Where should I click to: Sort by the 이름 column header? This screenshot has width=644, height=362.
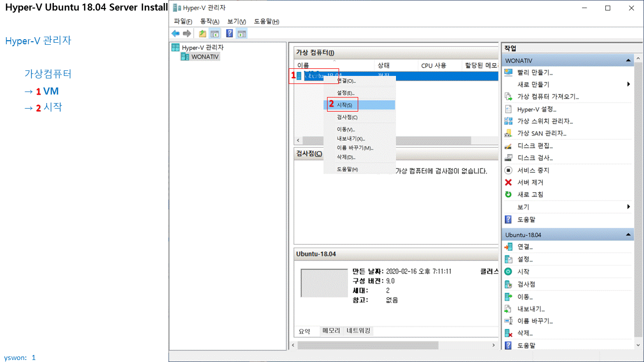[334, 65]
